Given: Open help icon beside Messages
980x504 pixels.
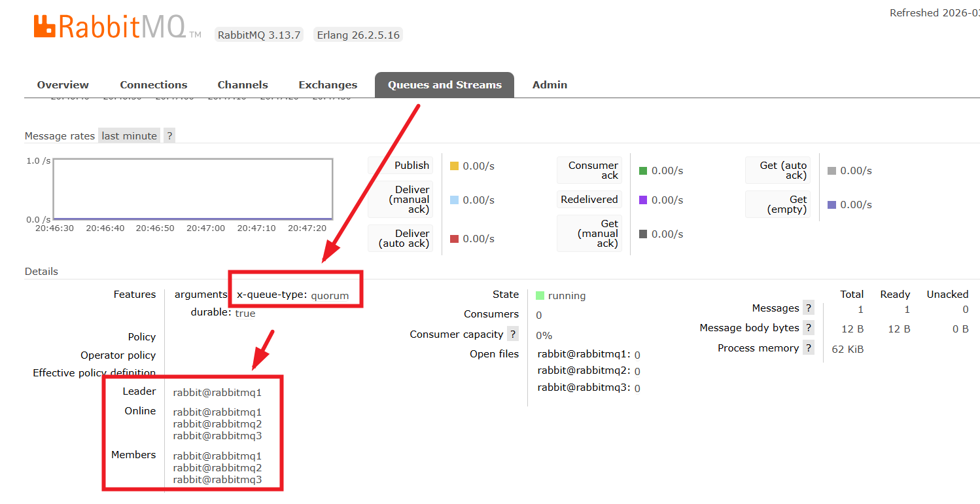Looking at the screenshot, I should click(x=809, y=308).
